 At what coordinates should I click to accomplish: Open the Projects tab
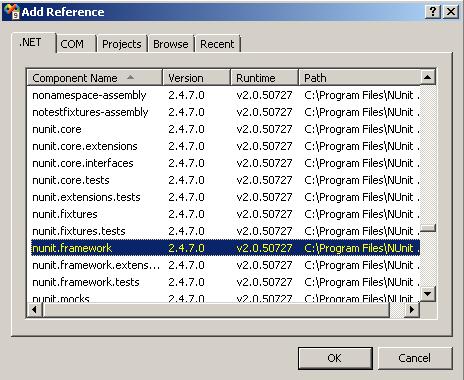[x=122, y=44]
